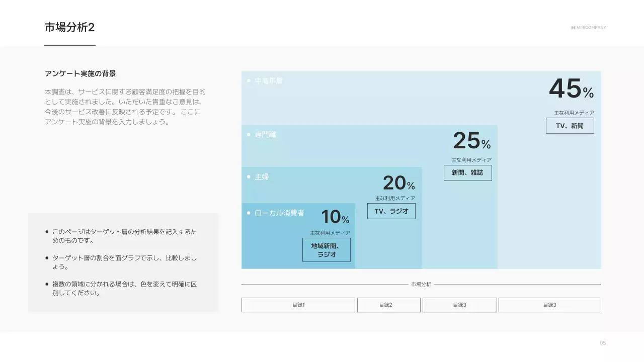Screen dimensions: 644x362
Task: Click the underline accent below 市場分析2
Action: click(x=70, y=46)
